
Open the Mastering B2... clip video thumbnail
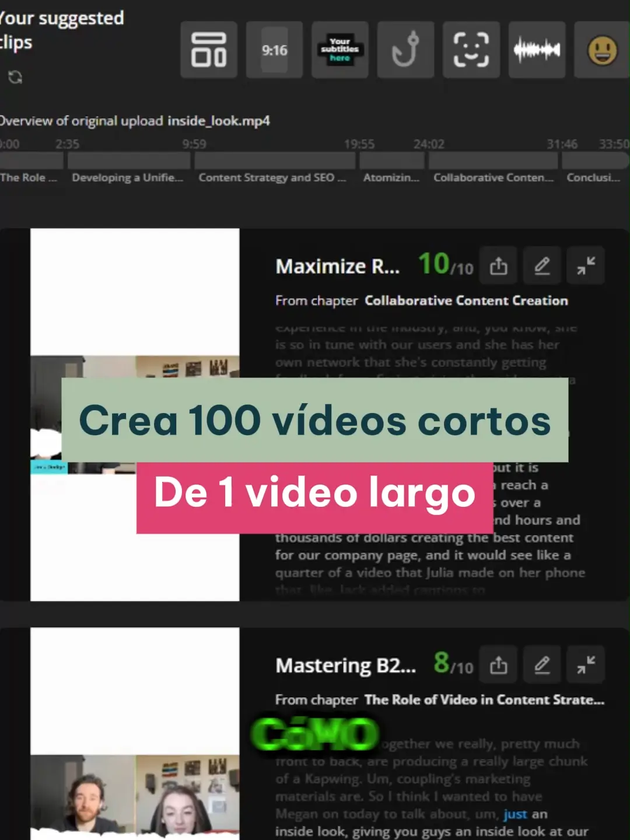[135, 734]
